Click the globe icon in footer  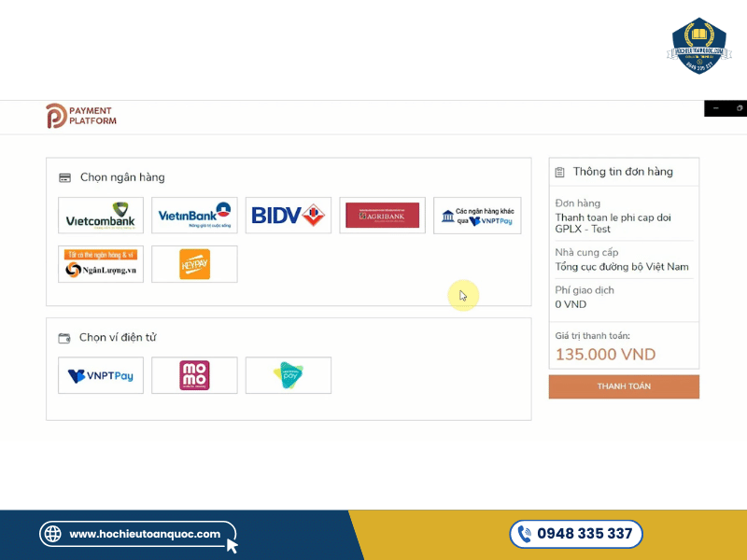[x=53, y=534]
